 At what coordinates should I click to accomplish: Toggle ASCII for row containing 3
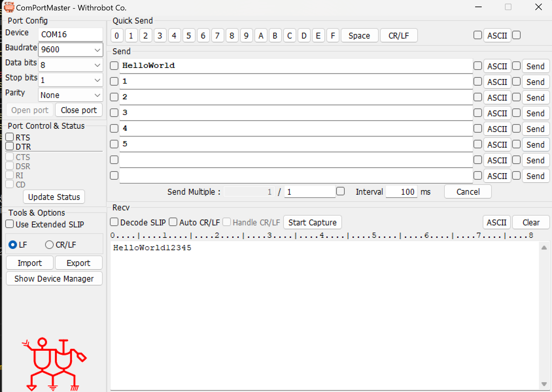497,113
